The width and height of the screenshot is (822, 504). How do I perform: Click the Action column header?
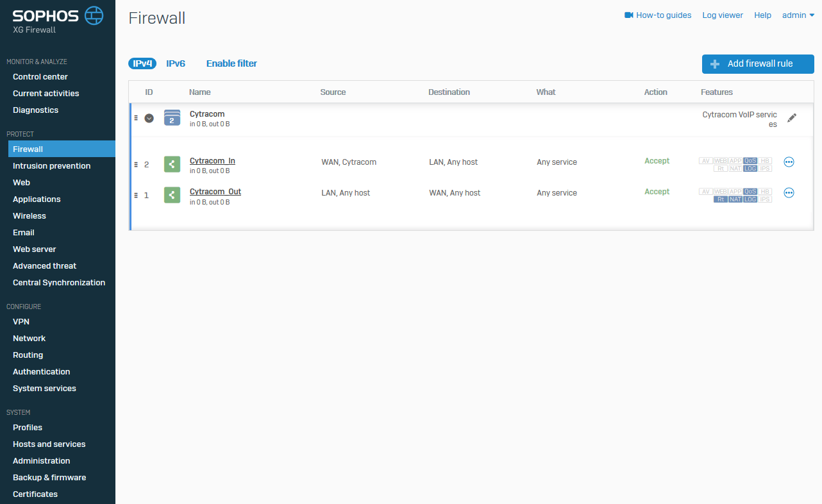(x=655, y=92)
